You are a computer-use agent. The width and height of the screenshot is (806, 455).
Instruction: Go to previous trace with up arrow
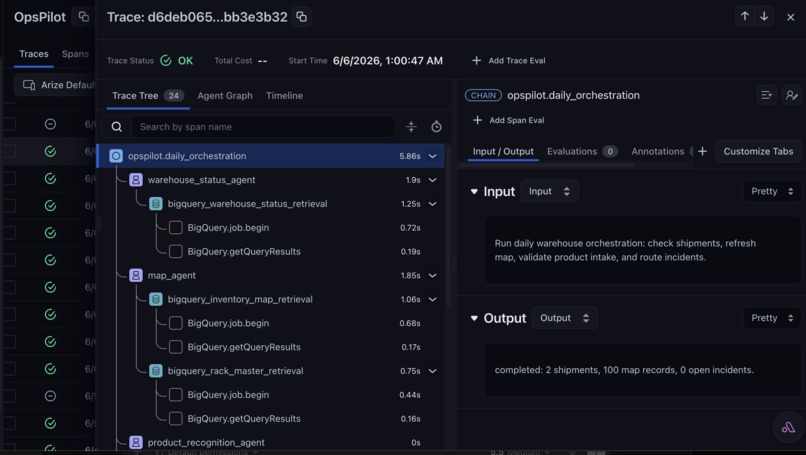(x=744, y=16)
